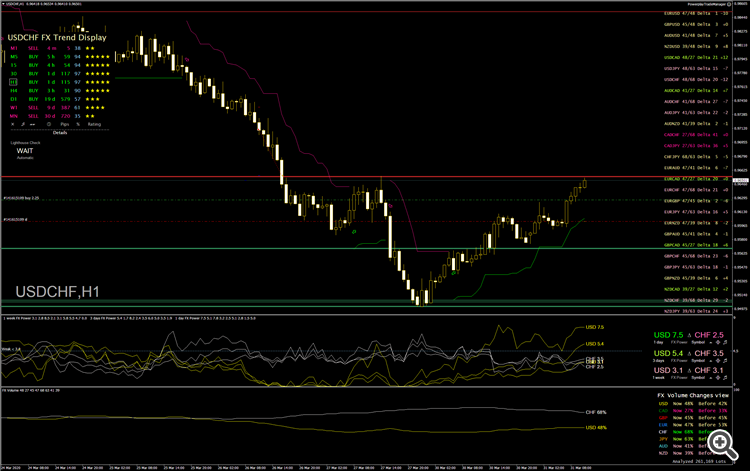Image resolution: width=750 pixels, height=471 pixels.
Task: Click the GBP Now 45% volume row
Action: coord(693,418)
